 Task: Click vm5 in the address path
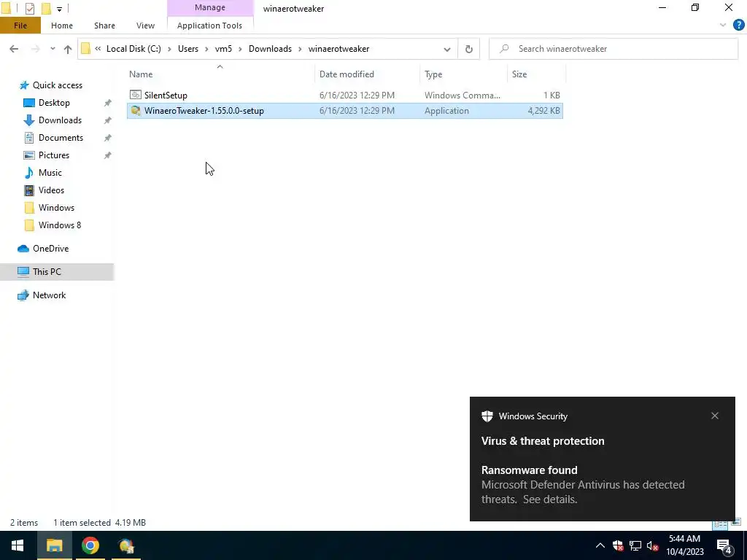coord(223,49)
